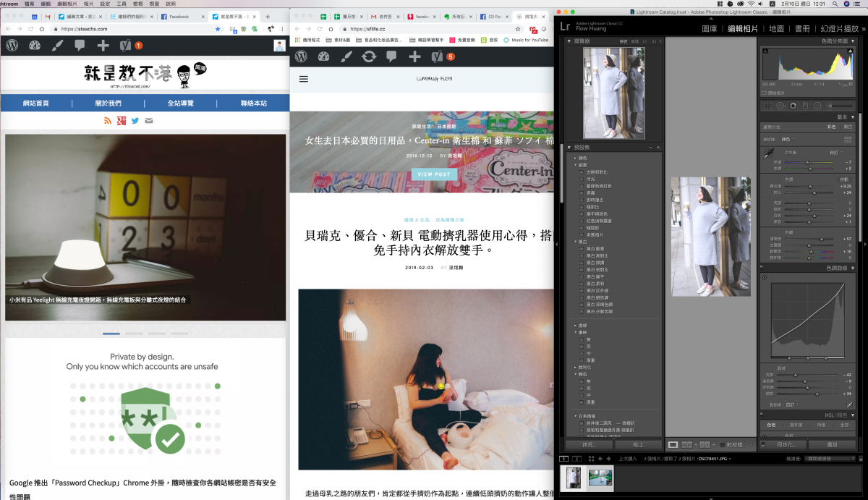Click the targeted adjustment tool in Tone Curve
Screen dimensions: 868x500
[765, 277]
